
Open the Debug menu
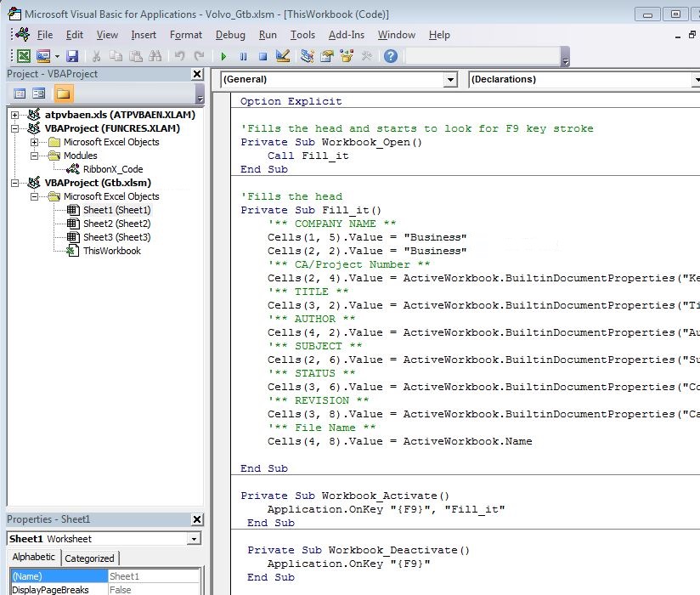[x=229, y=35]
